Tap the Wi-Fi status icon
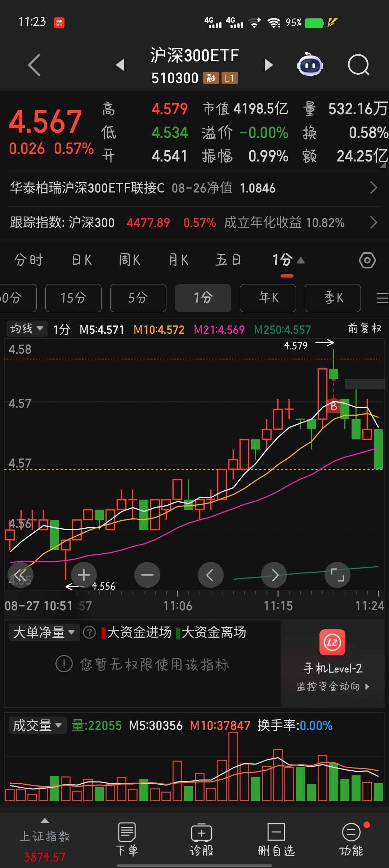The image size is (389, 868). tap(274, 23)
